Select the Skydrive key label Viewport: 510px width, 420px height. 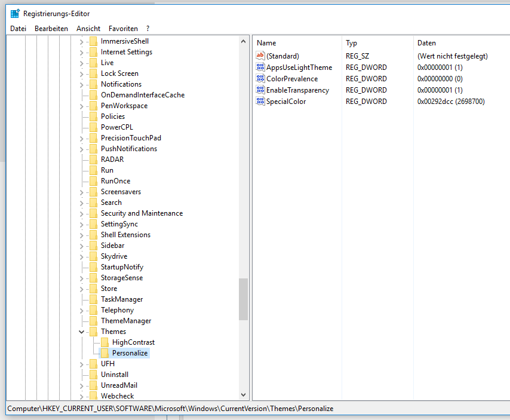tap(114, 256)
